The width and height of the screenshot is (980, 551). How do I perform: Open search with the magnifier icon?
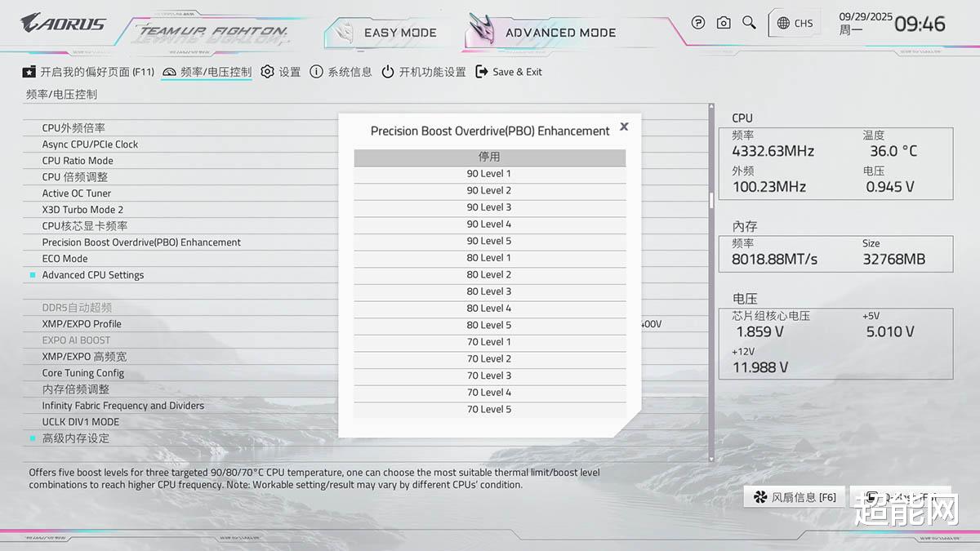click(749, 23)
